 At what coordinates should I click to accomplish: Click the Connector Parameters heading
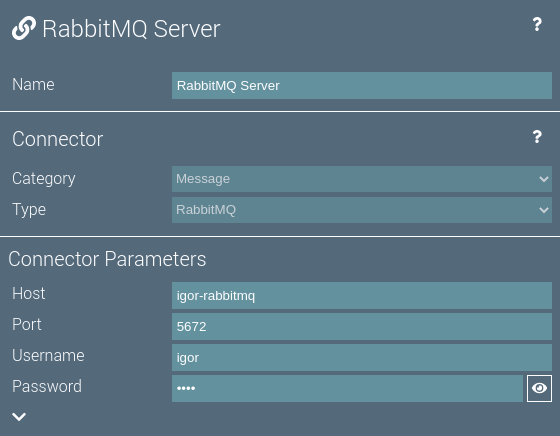107,259
